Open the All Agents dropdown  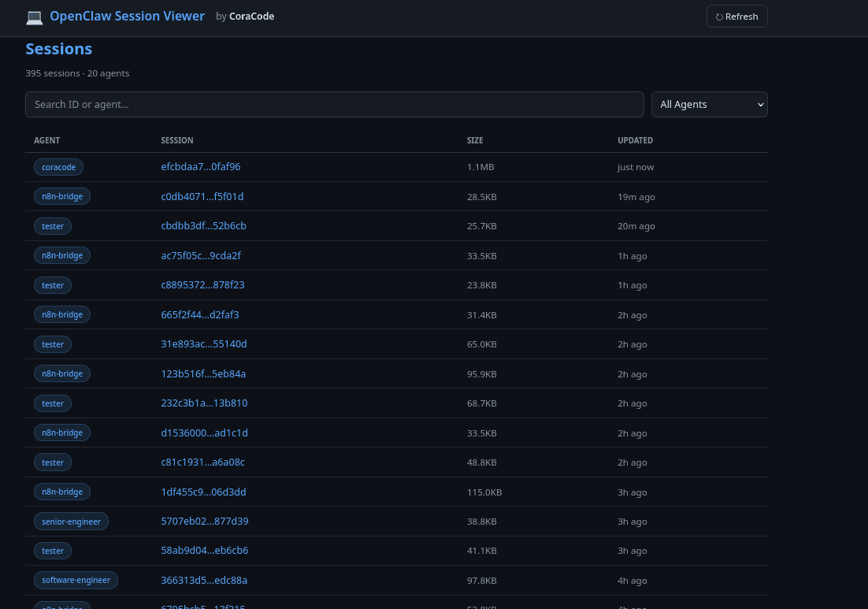point(709,104)
